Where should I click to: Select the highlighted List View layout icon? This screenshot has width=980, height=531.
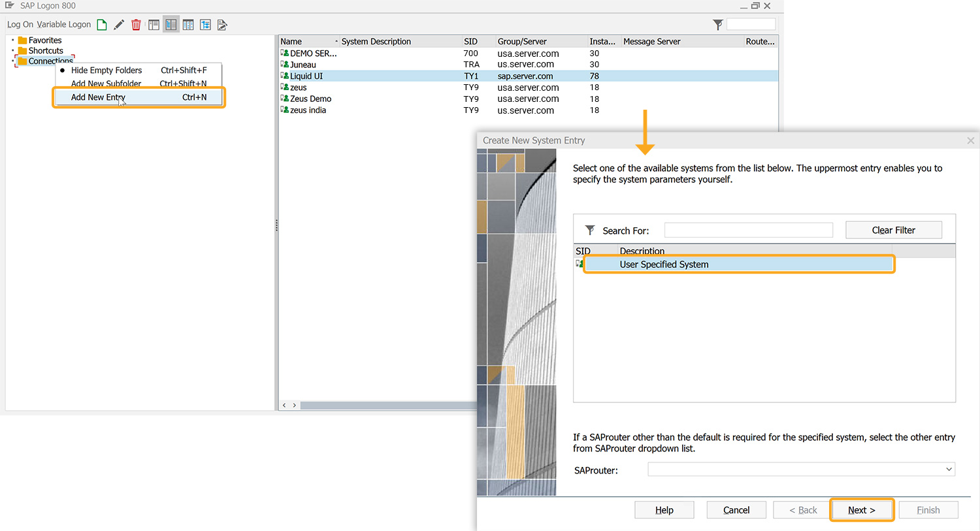[x=171, y=25]
